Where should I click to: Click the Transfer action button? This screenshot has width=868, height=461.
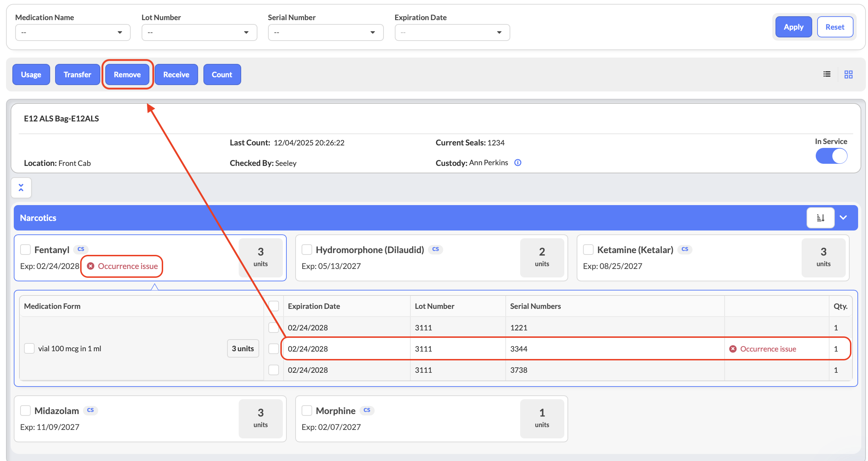click(x=77, y=74)
